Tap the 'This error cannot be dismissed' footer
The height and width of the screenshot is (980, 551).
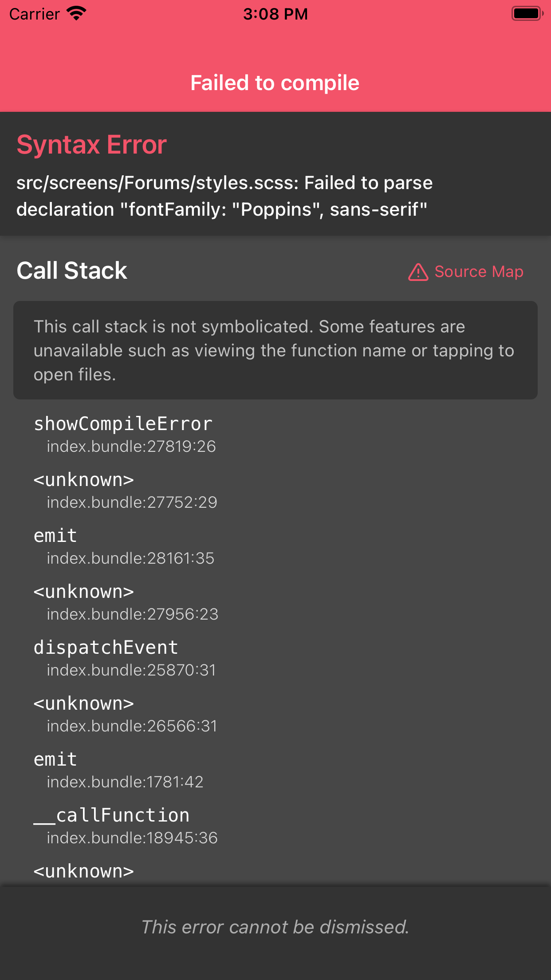coord(275,927)
